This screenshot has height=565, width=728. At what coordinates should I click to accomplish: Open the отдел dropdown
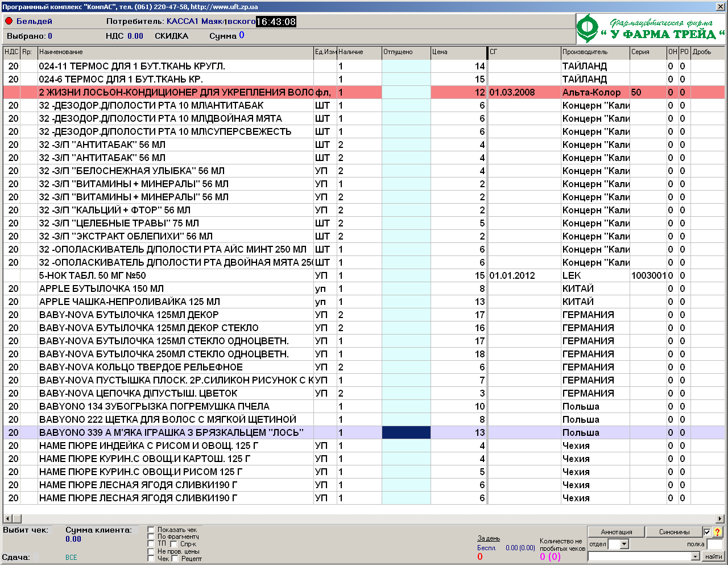point(624,545)
